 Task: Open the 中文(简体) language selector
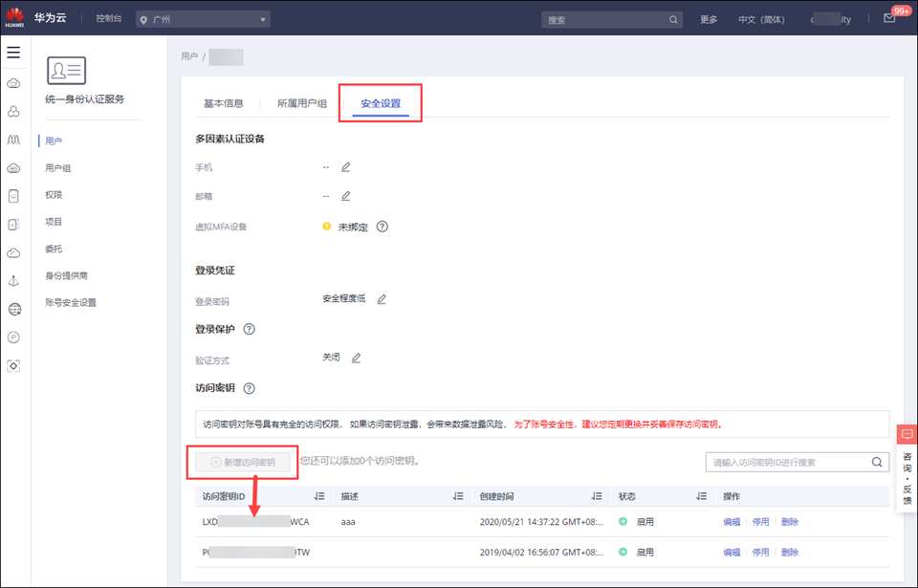pos(760,19)
